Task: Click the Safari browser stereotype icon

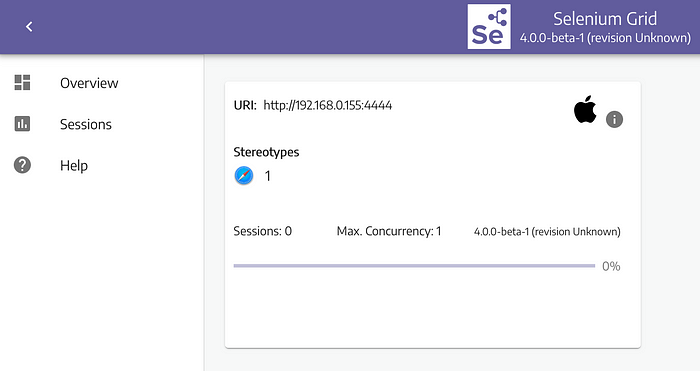Action: (x=244, y=175)
